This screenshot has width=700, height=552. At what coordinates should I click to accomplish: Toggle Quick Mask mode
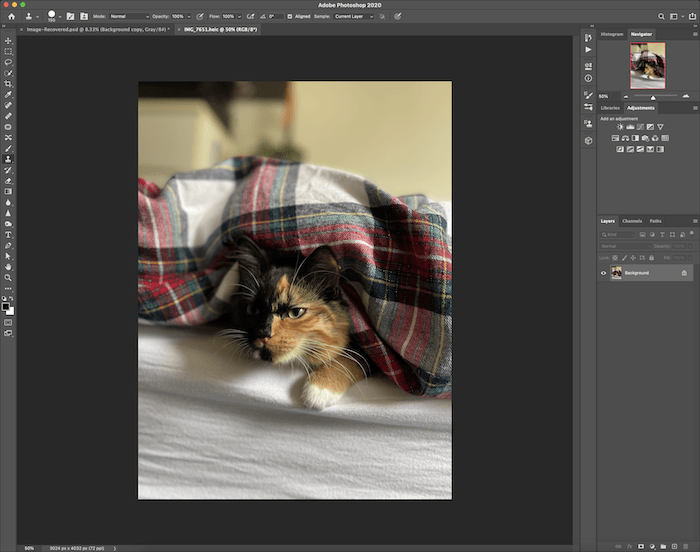(x=8, y=322)
